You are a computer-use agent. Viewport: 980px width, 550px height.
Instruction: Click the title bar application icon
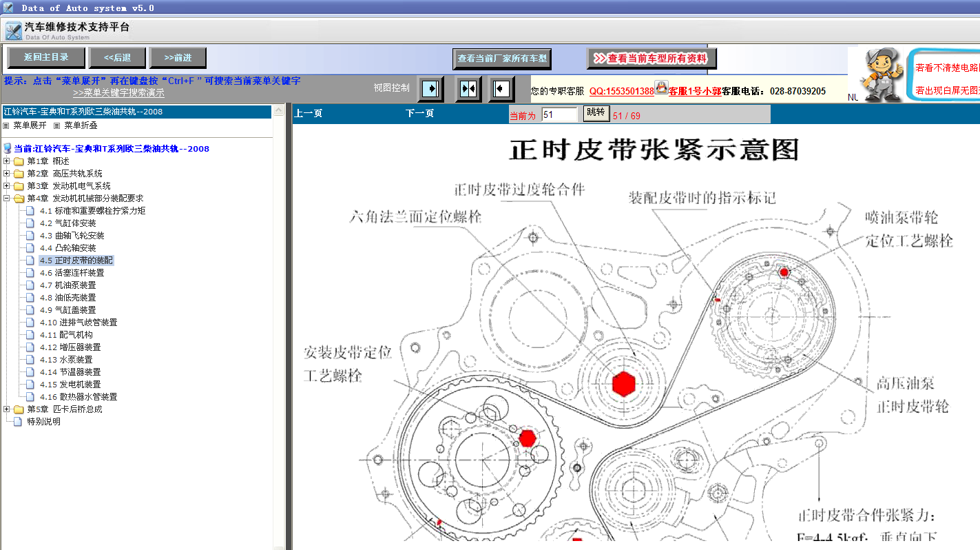8,8
